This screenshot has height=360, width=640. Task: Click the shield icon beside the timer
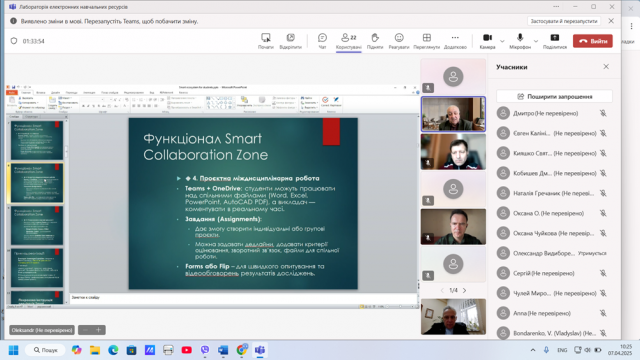(x=14, y=41)
